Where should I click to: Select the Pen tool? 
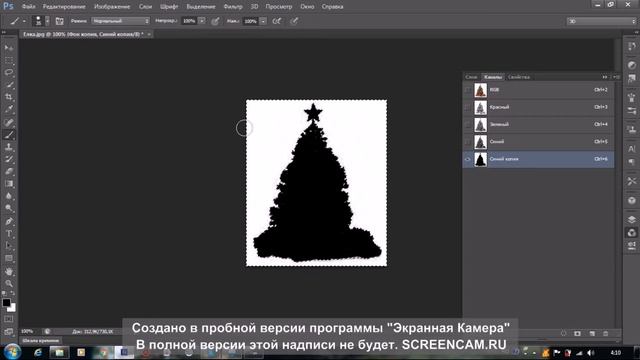[x=9, y=221]
